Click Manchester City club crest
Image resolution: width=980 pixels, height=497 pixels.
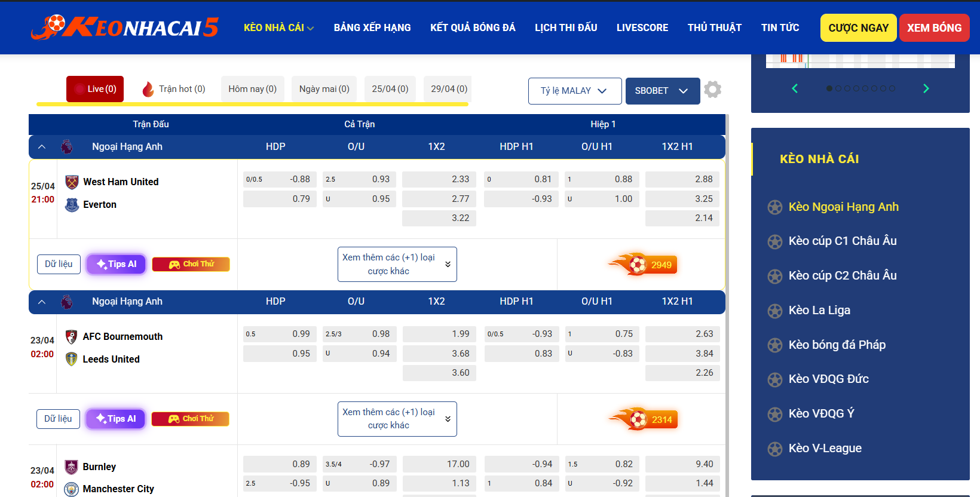(71, 489)
